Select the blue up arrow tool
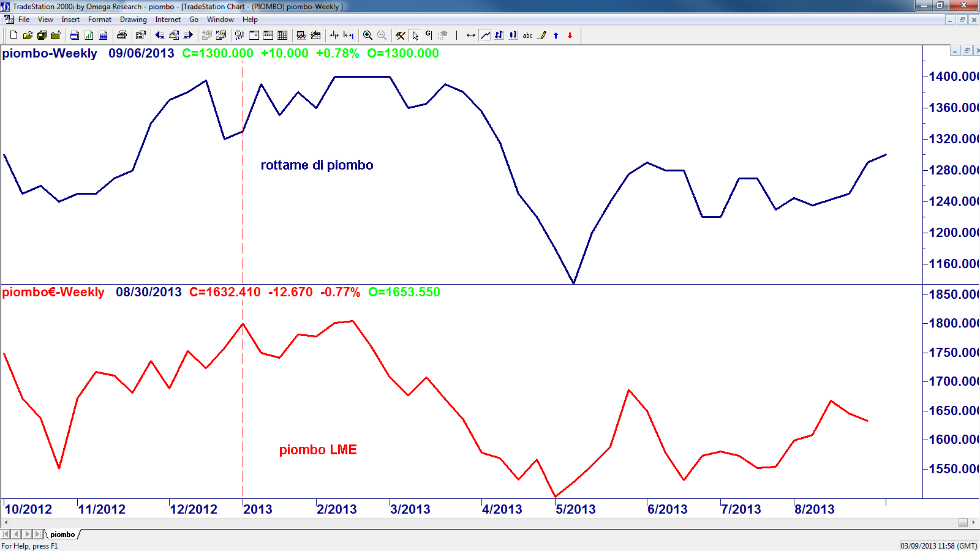 click(556, 35)
